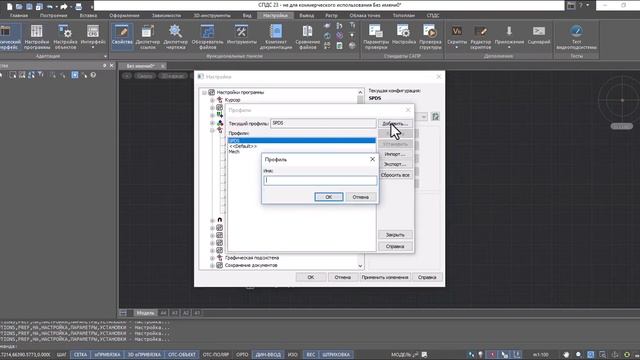Toggle ВЕС line weight in the status bar
640x360 pixels.
pos(311,354)
